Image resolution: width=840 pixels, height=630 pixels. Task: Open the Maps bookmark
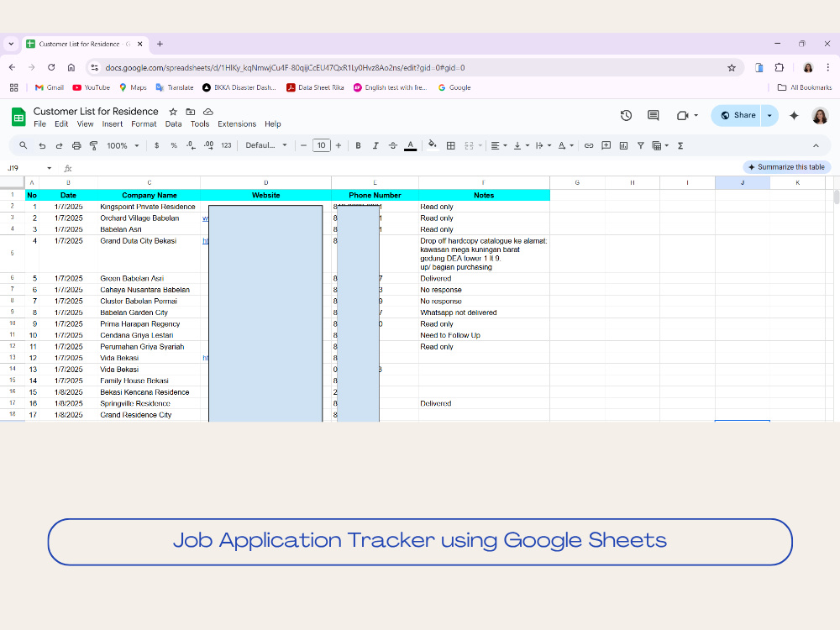pos(133,87)
